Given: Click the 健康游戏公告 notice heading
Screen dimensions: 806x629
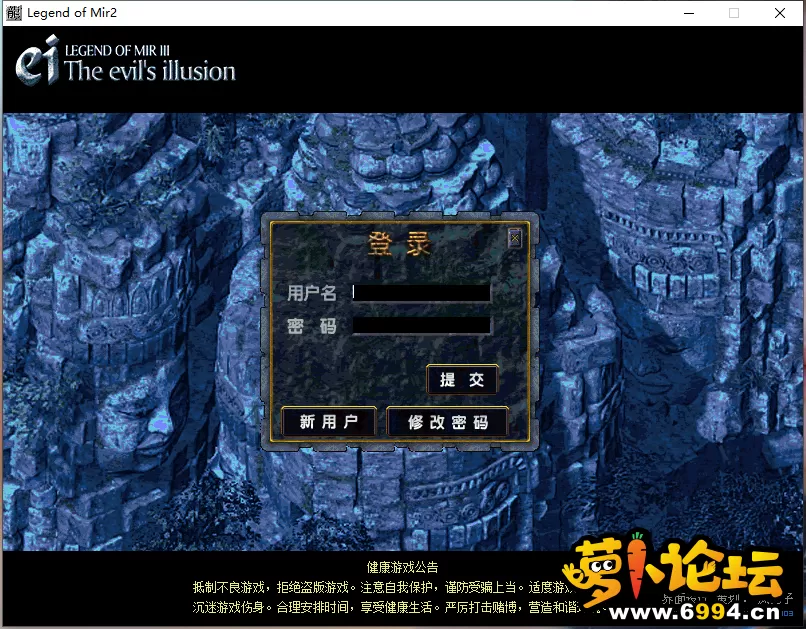Looking at the screenshot, I should pos(402,567).
